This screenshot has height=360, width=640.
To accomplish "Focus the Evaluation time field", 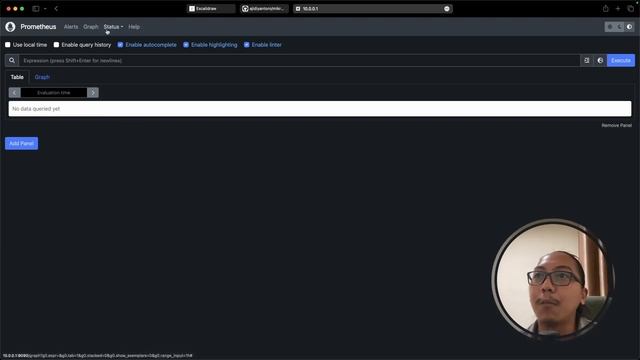I will (x=53, y=93).
